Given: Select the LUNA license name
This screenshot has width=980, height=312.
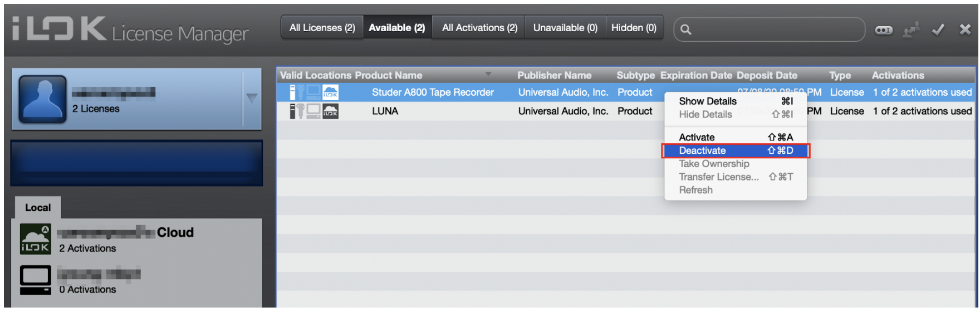Looking at the screenshot, I should [385, 111].
